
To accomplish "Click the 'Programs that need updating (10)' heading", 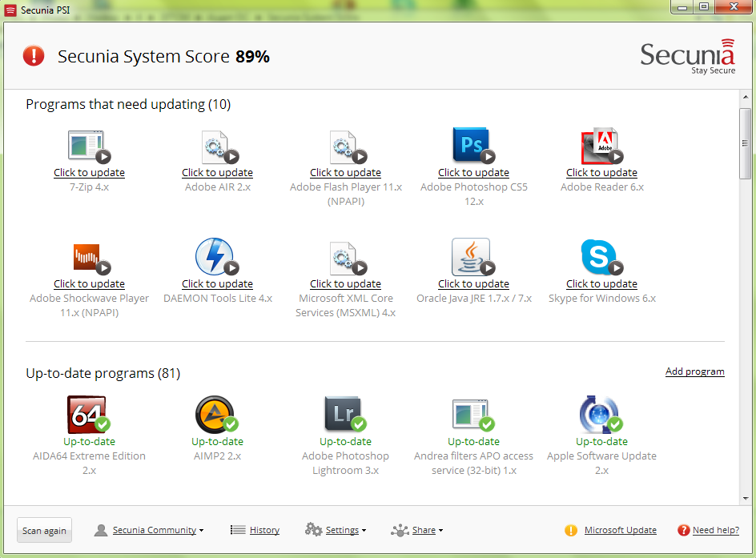I will click(x=128, y=104).
